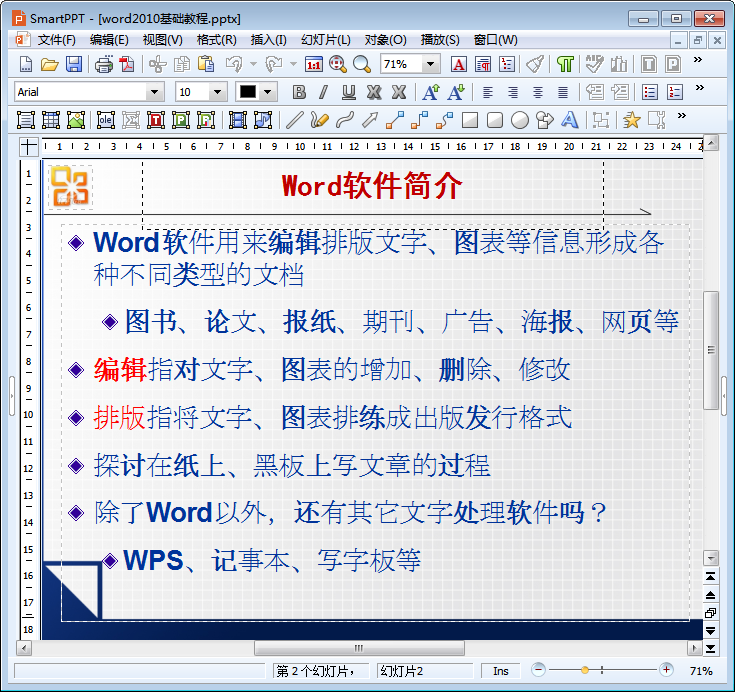Open the 幻灯片(L) menu
The width and height of the screenshot is (735, 692).
[x=325, y=40]
